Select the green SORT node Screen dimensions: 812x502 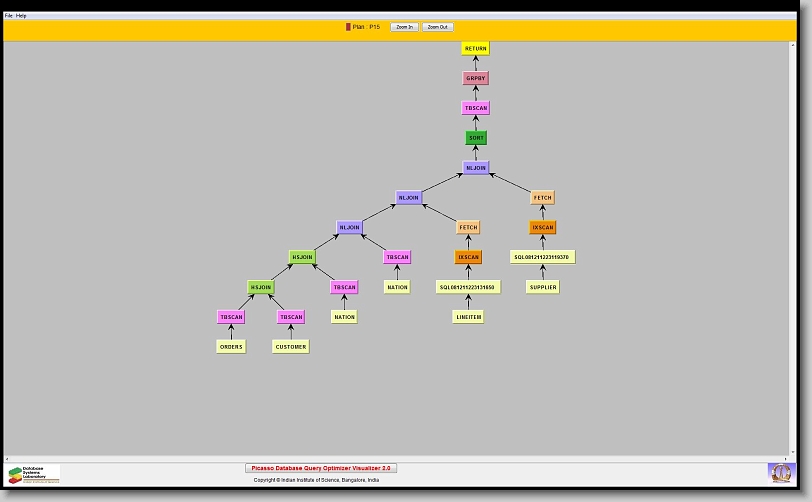476,138
